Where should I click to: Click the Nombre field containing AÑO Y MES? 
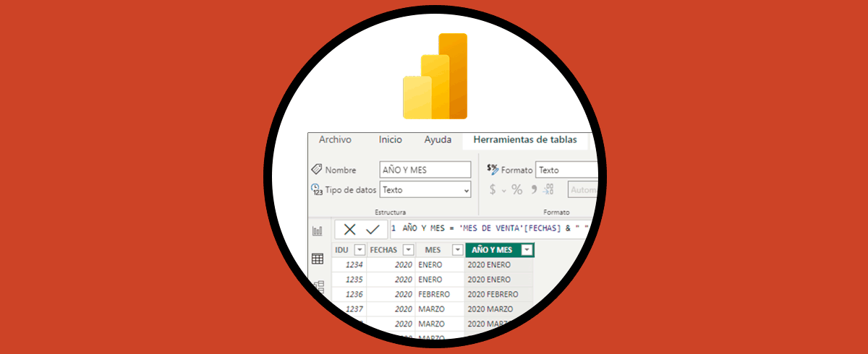coord(425,170)
